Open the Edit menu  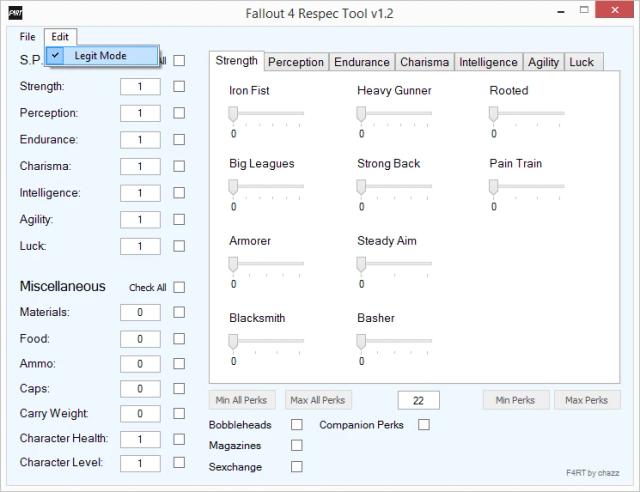[60, 37]
